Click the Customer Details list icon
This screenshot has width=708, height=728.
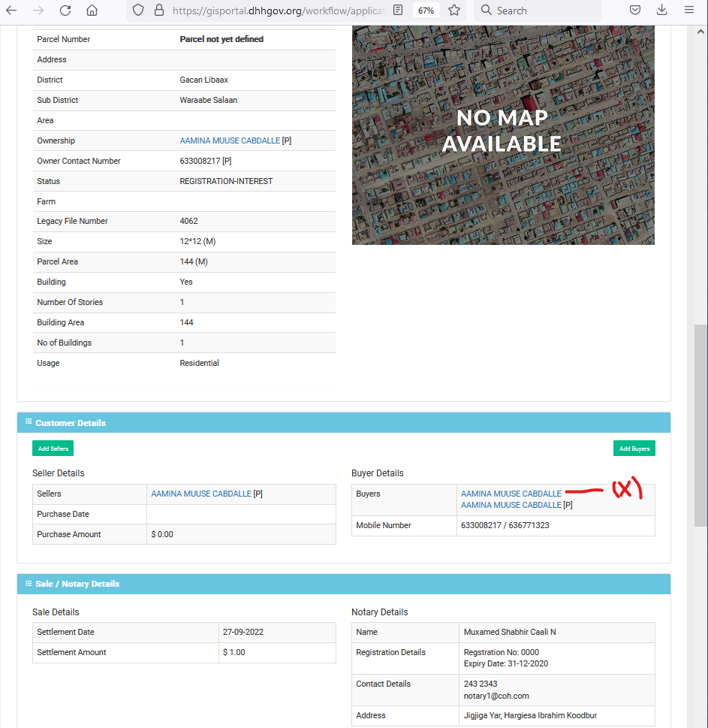29,421
